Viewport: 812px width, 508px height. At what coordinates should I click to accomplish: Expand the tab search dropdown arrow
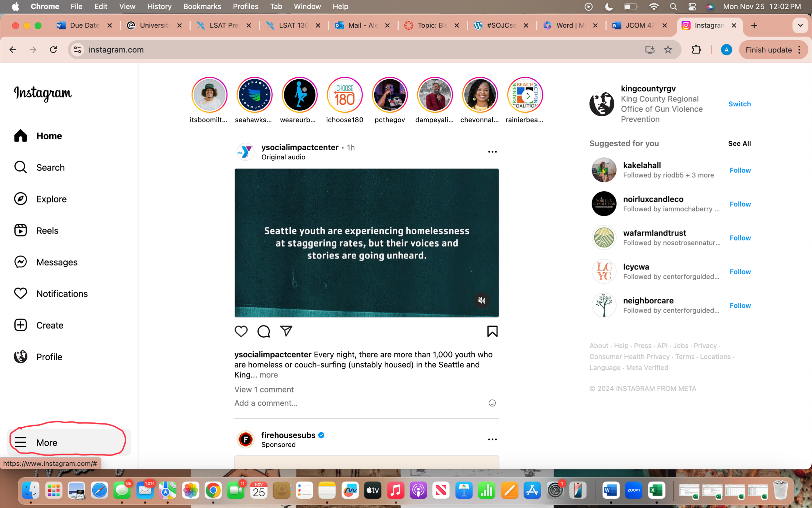tap(800, 25)
